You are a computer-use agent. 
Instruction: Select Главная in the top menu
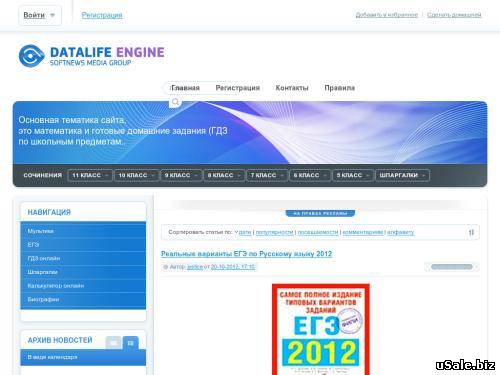pyautogui.click(x=185, y=88)
